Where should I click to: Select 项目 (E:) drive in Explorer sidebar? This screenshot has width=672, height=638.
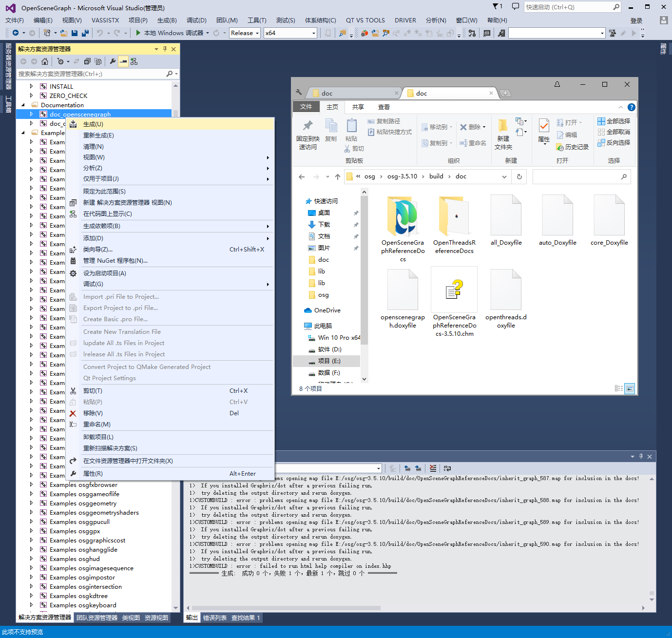click(326, 361)
